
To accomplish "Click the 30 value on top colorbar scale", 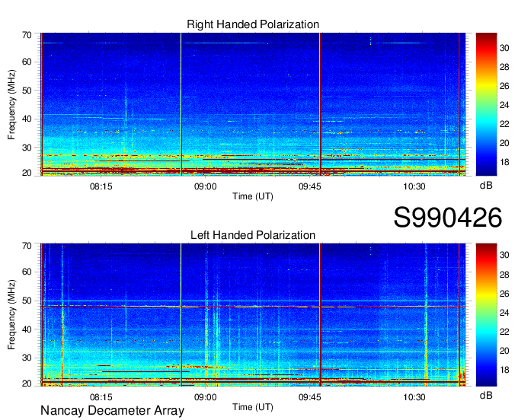I will (x=504, y=48).
